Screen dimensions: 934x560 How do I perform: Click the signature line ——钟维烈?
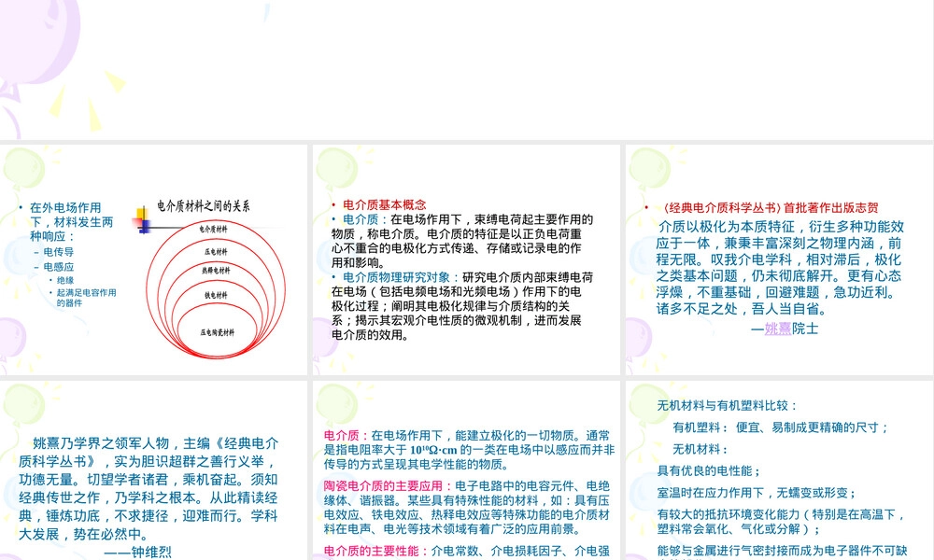(x=137, y=552)
